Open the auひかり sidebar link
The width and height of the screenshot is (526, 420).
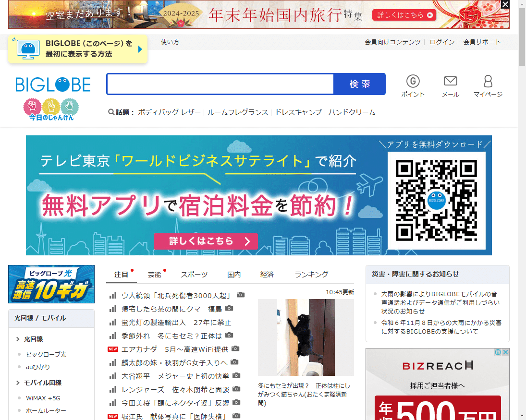click(x=38, y=367)
